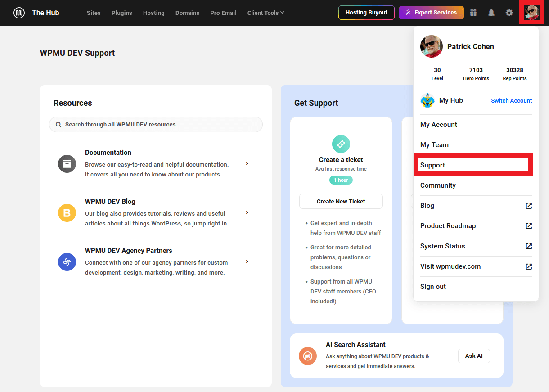549x392 pixels.
Task: Click the Documentation archive icon
Action: coord(67,163)
